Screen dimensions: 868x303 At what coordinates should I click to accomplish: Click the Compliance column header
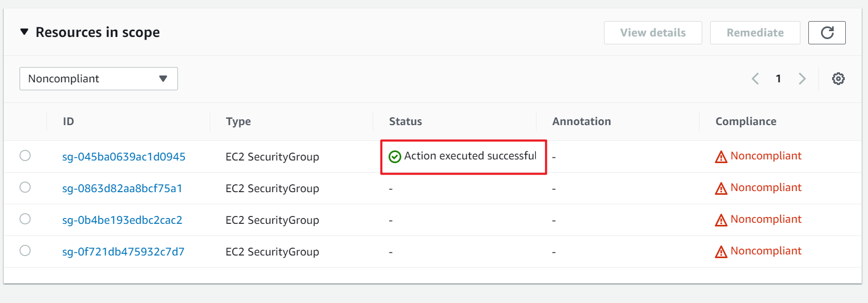(746, 121)
